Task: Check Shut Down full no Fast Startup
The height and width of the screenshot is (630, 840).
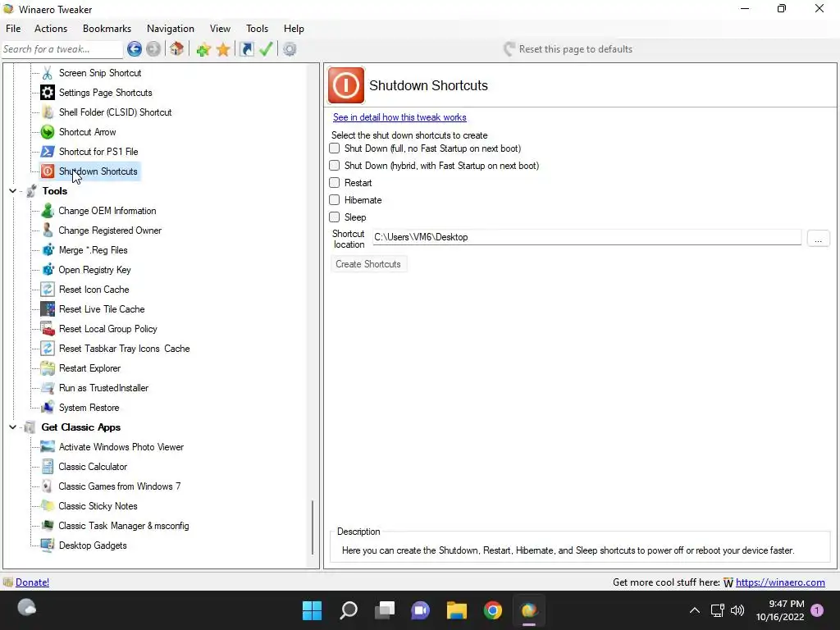Action: point(335,148)
